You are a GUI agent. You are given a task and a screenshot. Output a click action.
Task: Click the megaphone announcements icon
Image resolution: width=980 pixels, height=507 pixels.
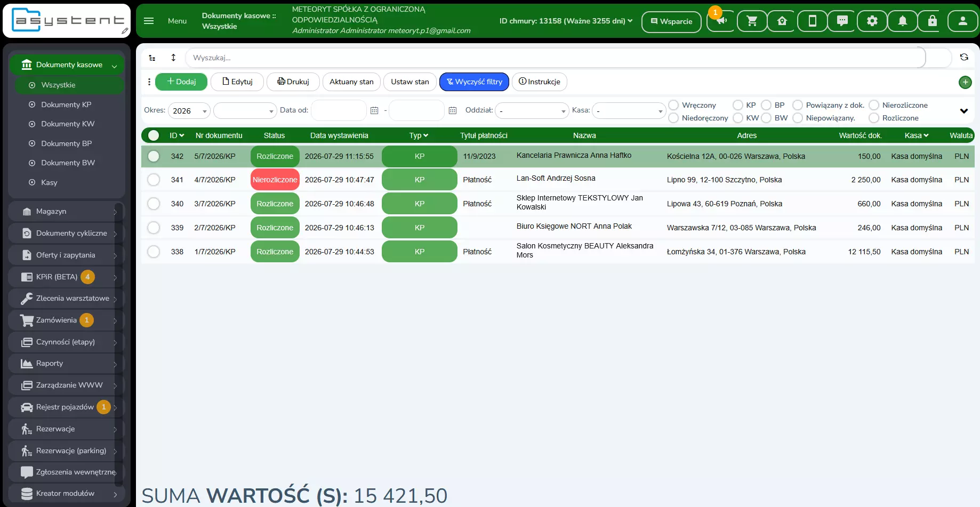coord(721,21)
